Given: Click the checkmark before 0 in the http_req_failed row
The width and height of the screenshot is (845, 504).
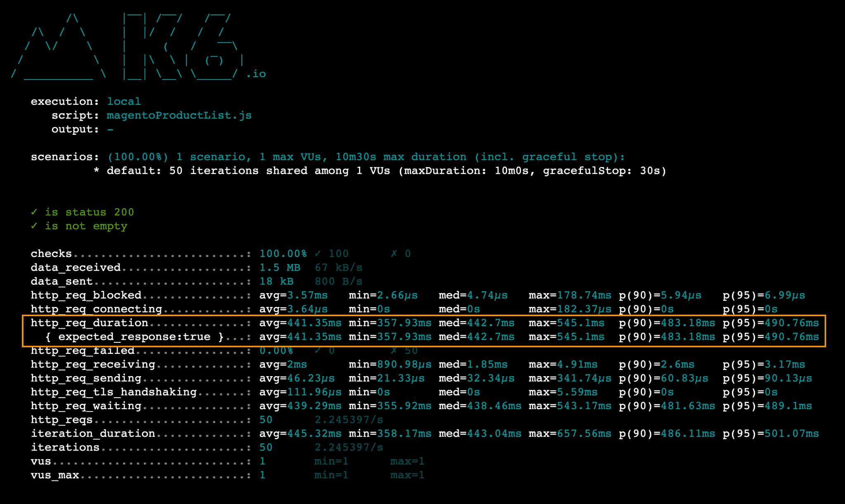Looking at the screenshot, I should point(318,351).
